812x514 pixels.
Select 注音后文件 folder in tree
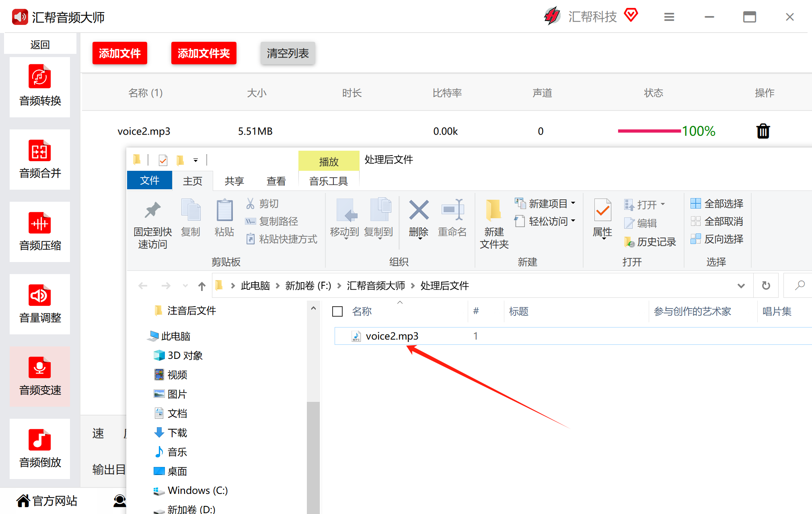tap(185, 310)
